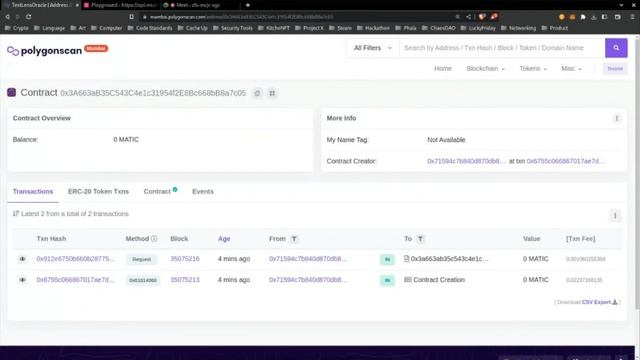Open the extensions puzzle icon
This screenshot has width=640, height=360.
click(x=583, y=17)
